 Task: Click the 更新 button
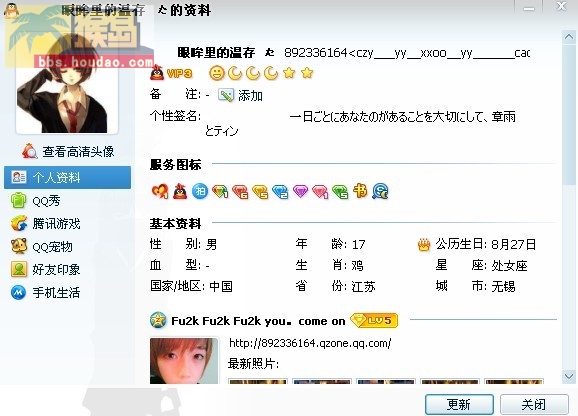point(459,405)
